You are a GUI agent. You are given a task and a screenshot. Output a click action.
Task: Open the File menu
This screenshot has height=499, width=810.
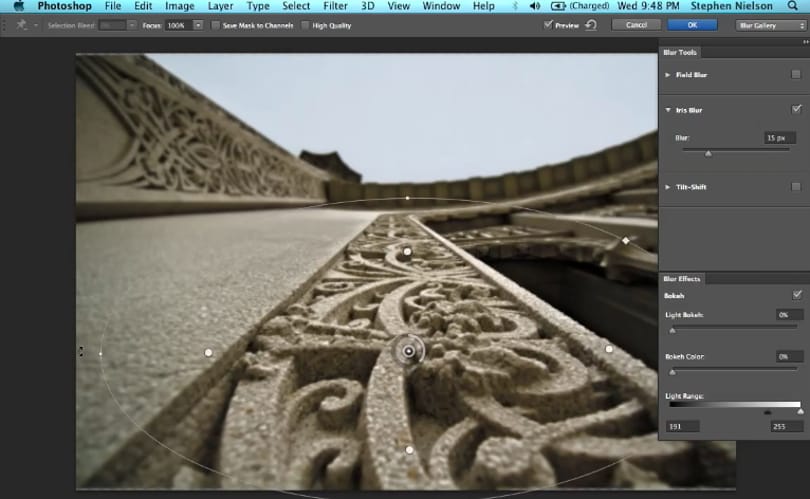point(113,6)
